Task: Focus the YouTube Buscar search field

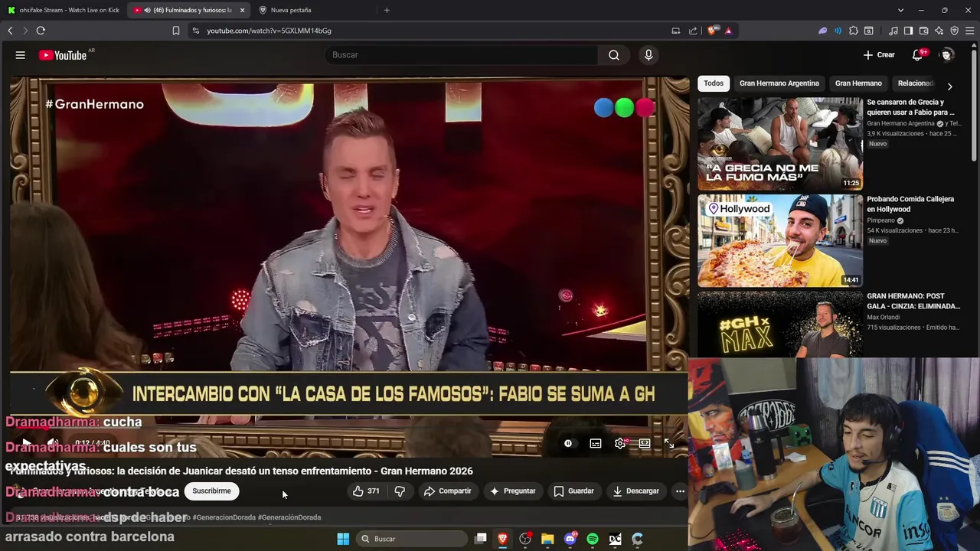Action: pos(462,55)
